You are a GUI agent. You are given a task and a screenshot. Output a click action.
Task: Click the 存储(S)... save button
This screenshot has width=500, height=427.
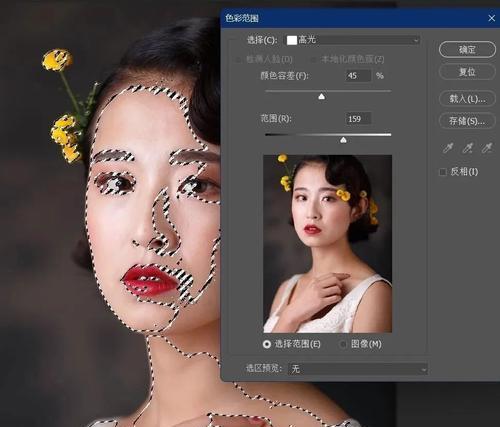pos(467,121)
